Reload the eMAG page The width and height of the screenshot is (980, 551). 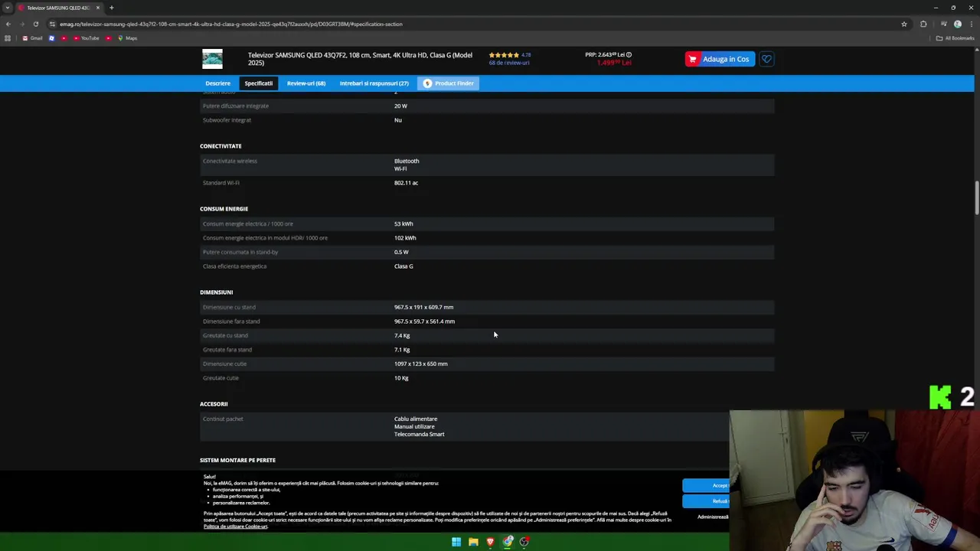(x=35, y=24)
